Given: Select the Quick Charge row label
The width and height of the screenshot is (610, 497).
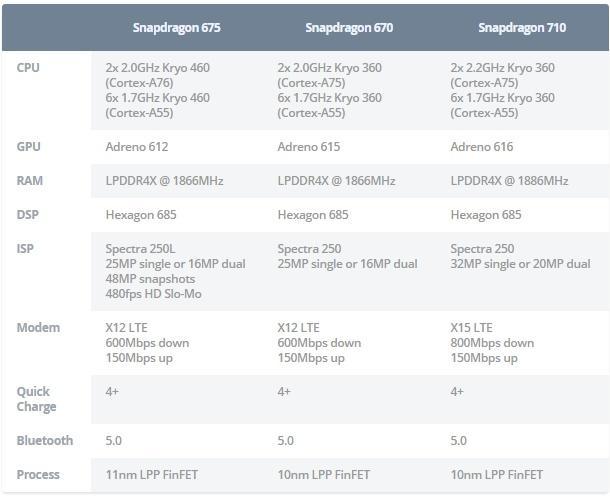Looking at the screenshot, I should coord(36,399).
